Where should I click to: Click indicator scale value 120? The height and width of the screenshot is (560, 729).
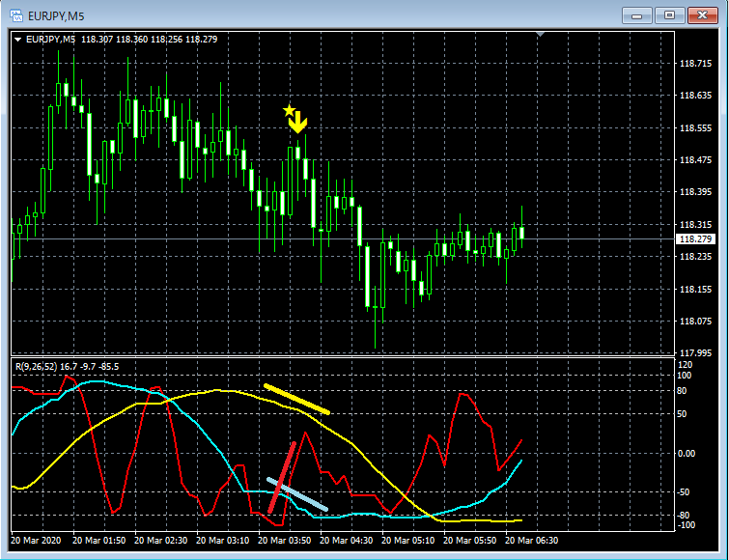point(685,365)
